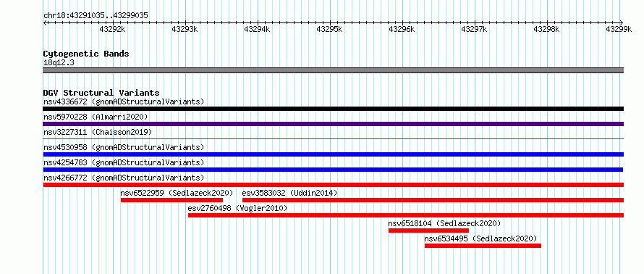Open the nsv6518104 (Sedlazeck2020) label
Viewport: 644px width, 274px height.
444,223
